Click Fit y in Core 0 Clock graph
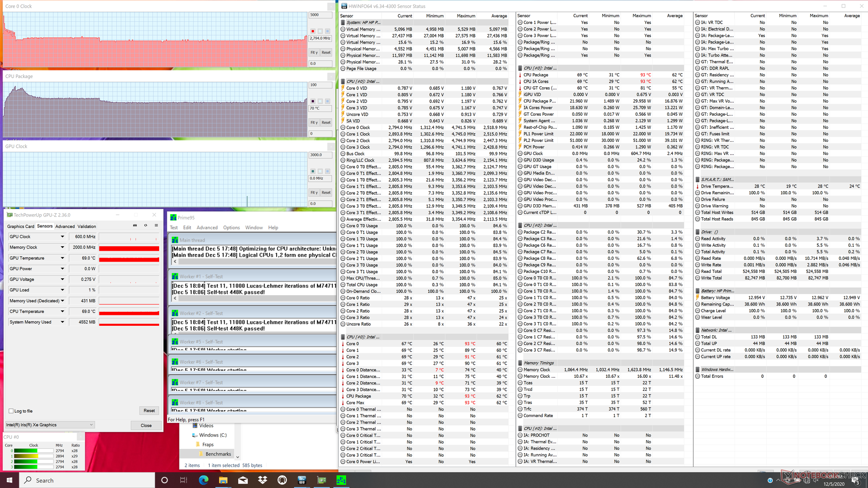The width and height of the screenshot is (868, 488). 314,52
